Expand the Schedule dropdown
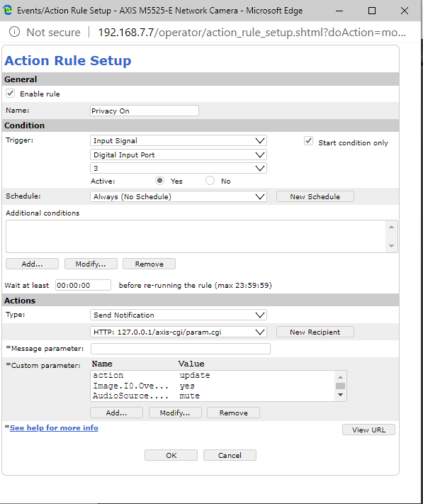423x504 pixels. (179, 196)
